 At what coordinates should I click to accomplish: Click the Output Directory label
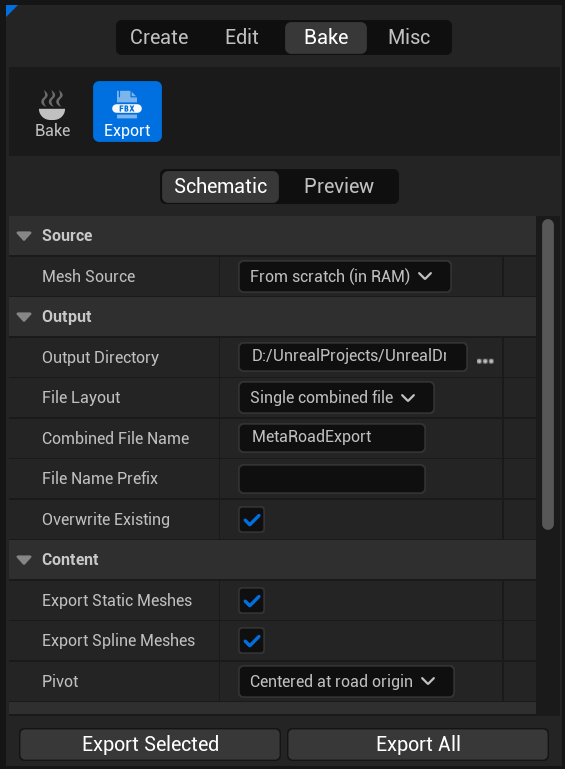click(x=101, y=358)
